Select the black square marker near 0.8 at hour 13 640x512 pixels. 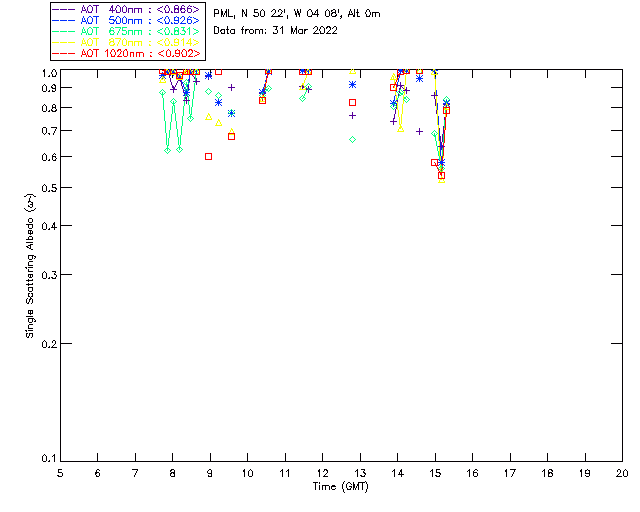[352, 102]
